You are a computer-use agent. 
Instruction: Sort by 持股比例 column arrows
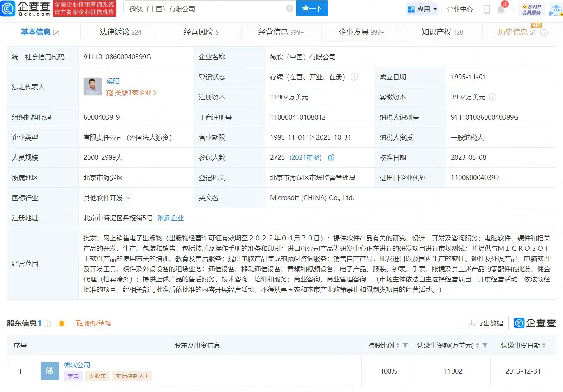[x=397, y=346]
